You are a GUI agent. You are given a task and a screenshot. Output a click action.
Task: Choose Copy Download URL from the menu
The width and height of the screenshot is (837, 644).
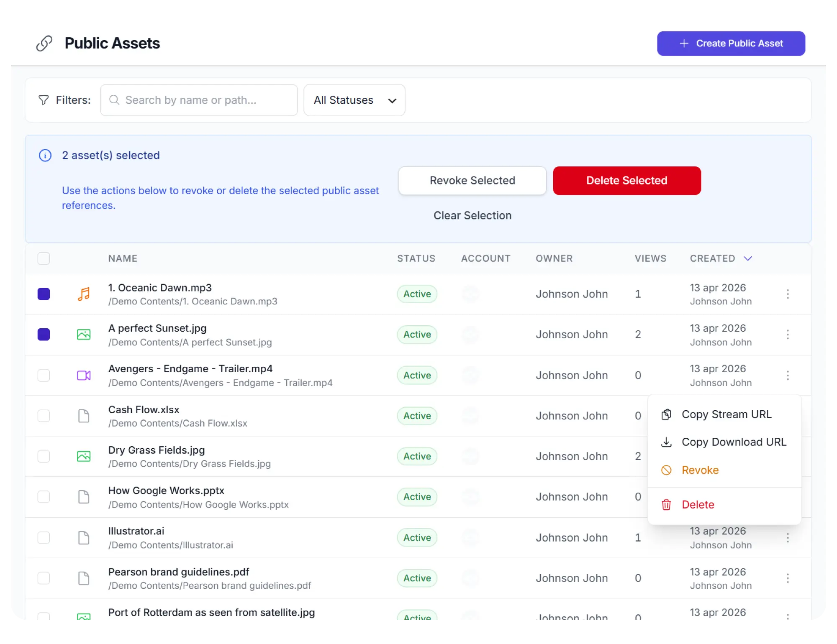point(724,442)
